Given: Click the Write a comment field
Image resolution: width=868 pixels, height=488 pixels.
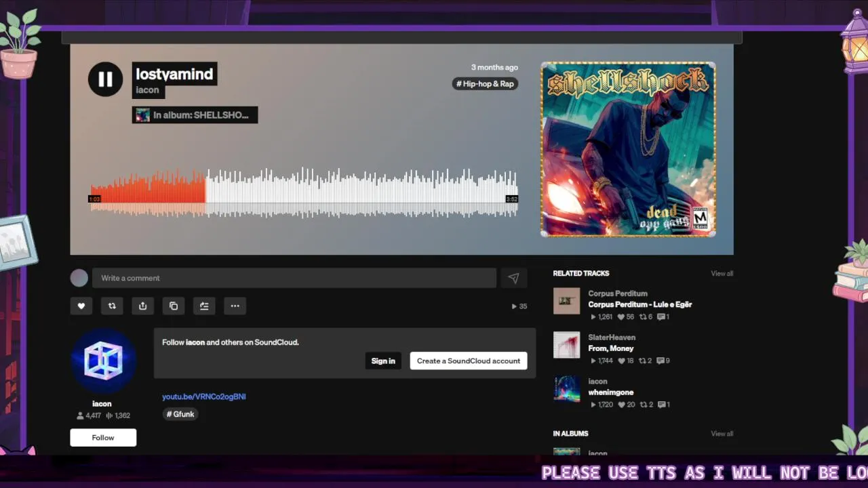Looking at the screenshot, I should tap(294, 278).
